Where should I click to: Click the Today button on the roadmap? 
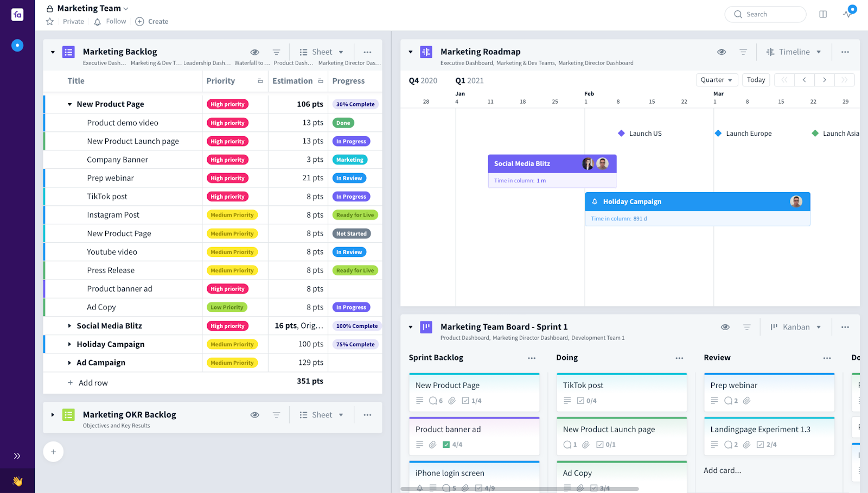pos(756,80)
